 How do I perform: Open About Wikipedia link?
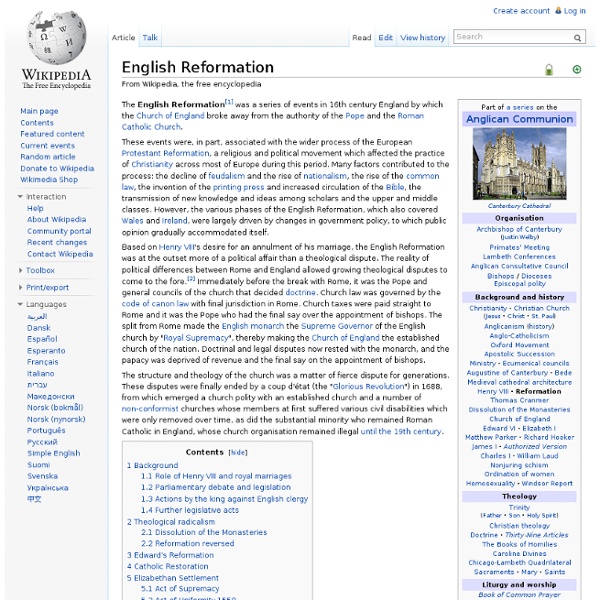click(56, 219)
